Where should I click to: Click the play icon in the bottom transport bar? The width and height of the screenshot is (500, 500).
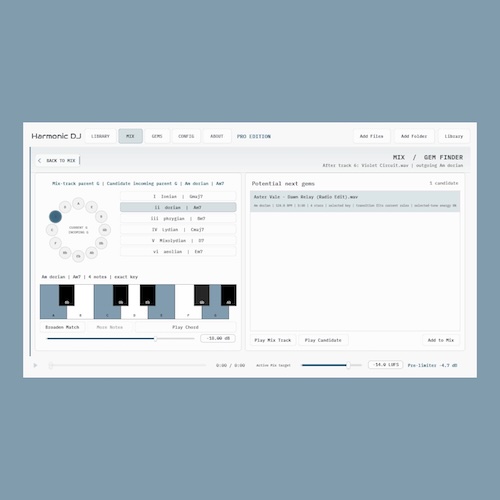click(35, 365)
